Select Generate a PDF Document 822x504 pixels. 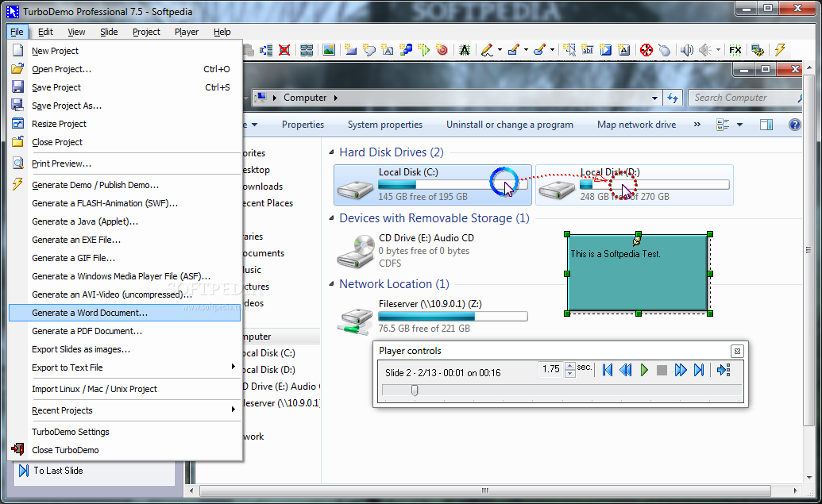[125, 331]
